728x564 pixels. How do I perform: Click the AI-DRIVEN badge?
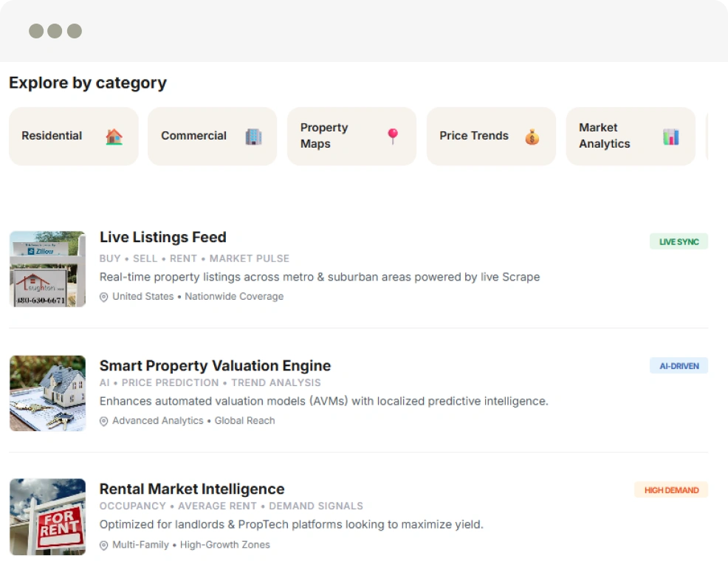point(679,365)
